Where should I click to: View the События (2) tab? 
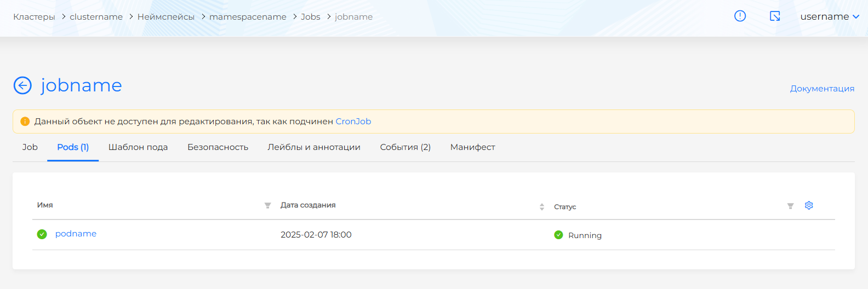pos(405,147)
